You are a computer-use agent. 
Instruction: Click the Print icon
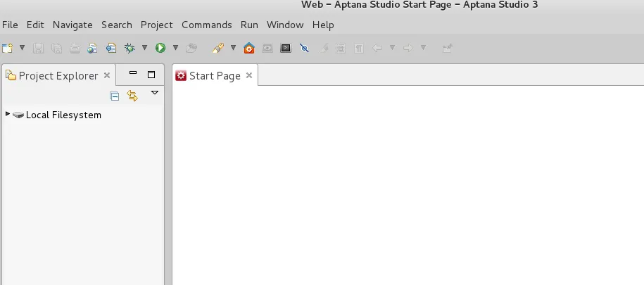point(75,48)
